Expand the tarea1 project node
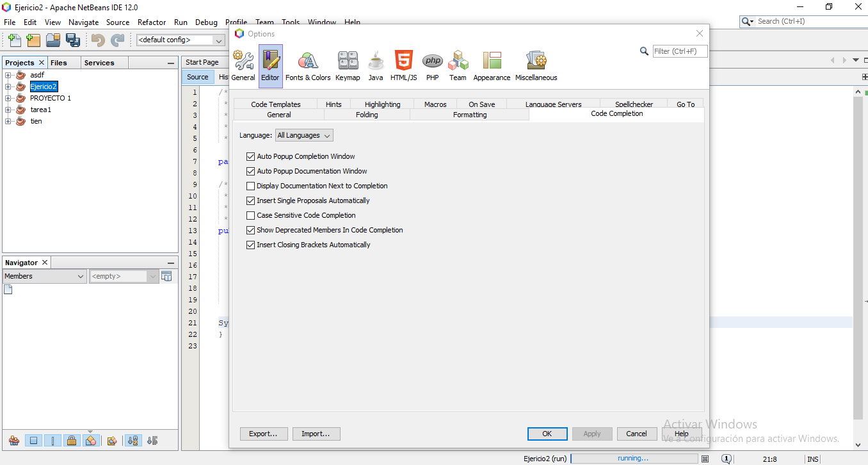The height and width of the screenshot is (465, 868). tap(8, 110)
